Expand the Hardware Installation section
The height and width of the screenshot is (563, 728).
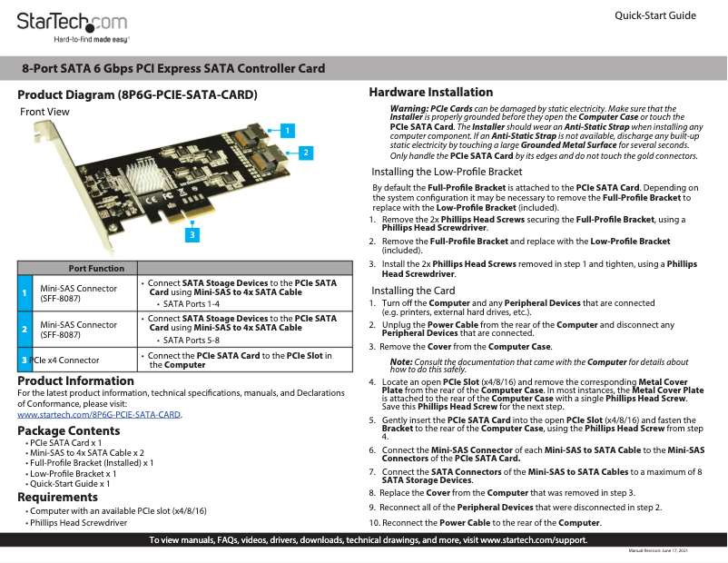coord(430,92)
